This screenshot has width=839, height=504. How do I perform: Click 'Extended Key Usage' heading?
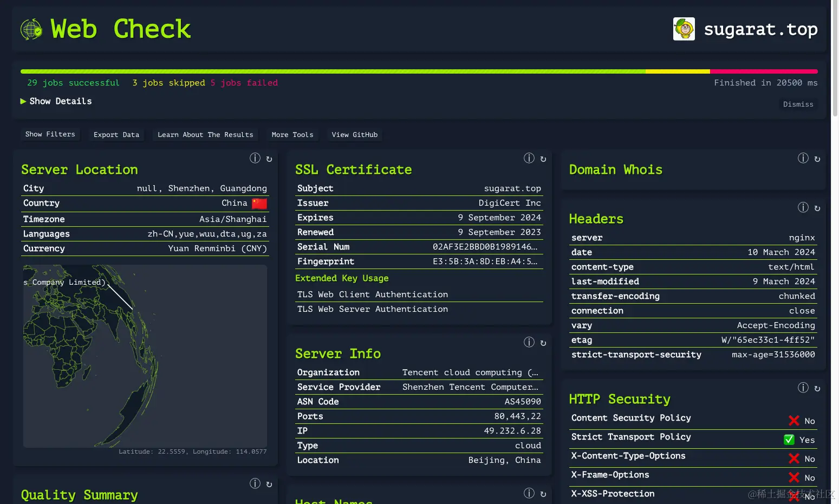pyautogui.click(x=342, y=278)
